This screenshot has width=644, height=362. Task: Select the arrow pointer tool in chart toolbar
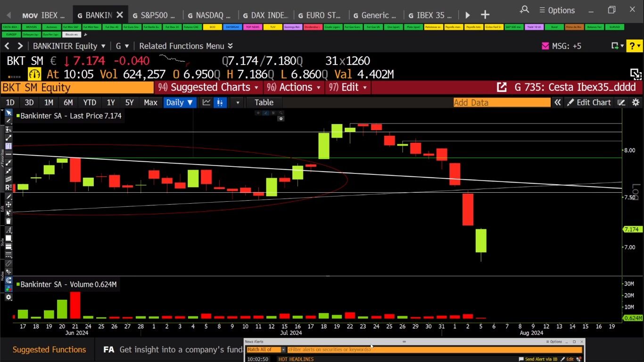point(8,113)
